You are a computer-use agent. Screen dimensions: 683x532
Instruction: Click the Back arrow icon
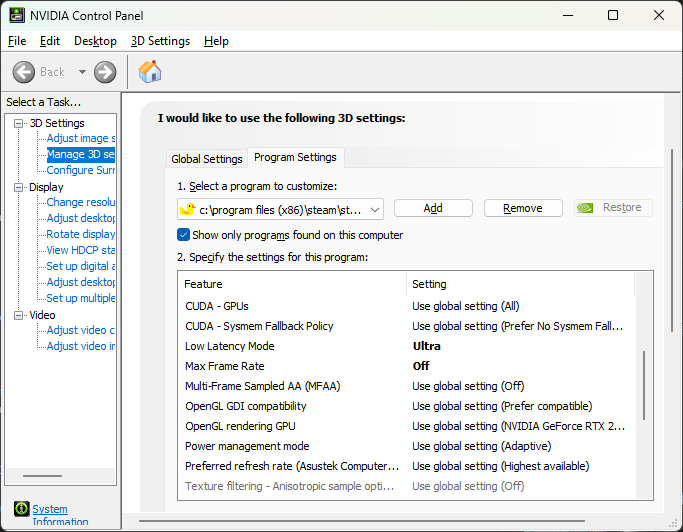pyautogui.click(x=26, y=72)
